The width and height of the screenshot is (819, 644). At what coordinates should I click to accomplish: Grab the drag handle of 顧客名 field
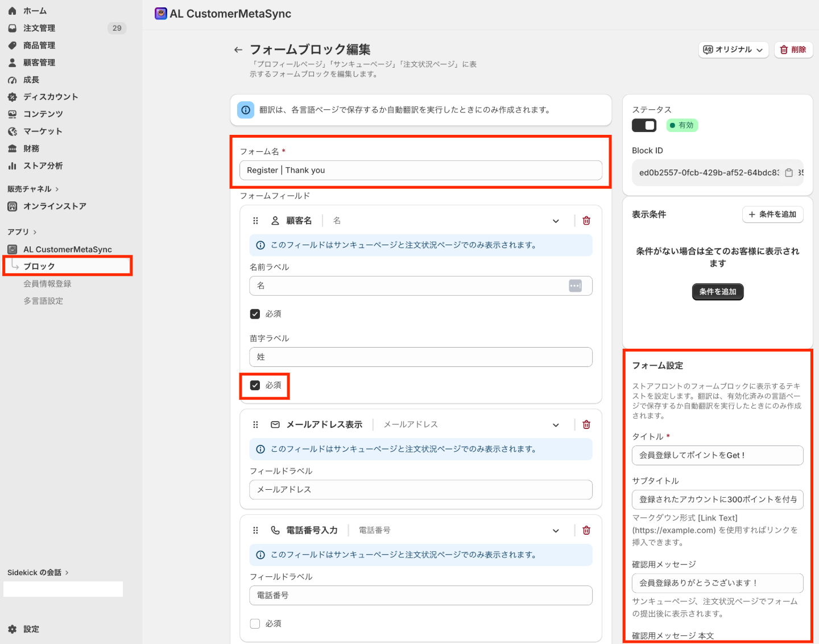click(255, 221)
